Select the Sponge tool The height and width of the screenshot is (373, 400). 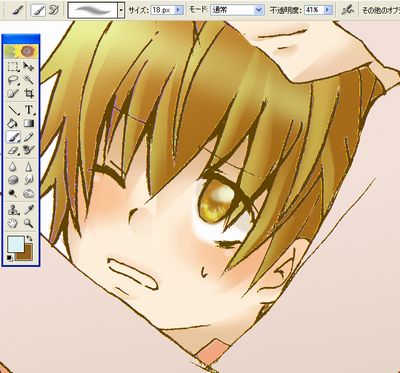[13, 180]
